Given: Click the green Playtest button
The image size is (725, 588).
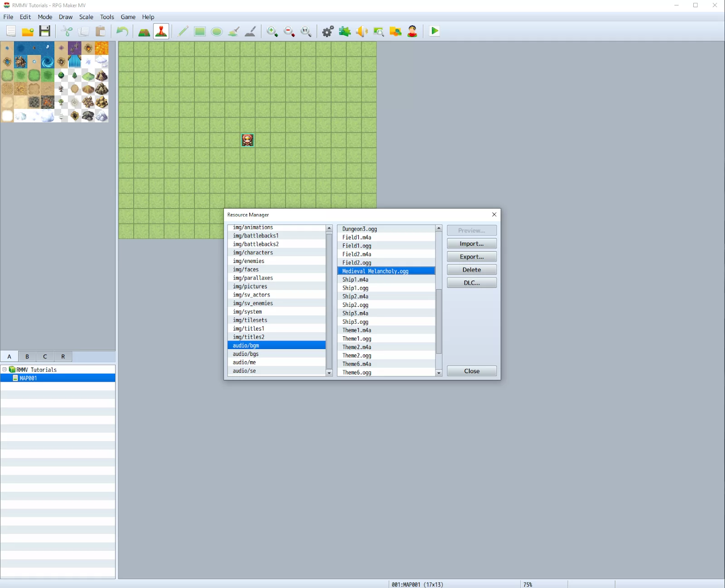Looking at the screenshot, I should [x=435, y=31].
